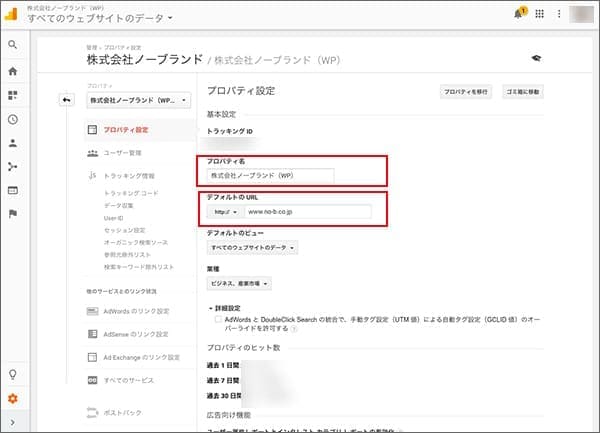Open the すべてのウェブサイトのデータ account selector
The height and width of the screenshot is (433, 600).
[x=100, y=18]
